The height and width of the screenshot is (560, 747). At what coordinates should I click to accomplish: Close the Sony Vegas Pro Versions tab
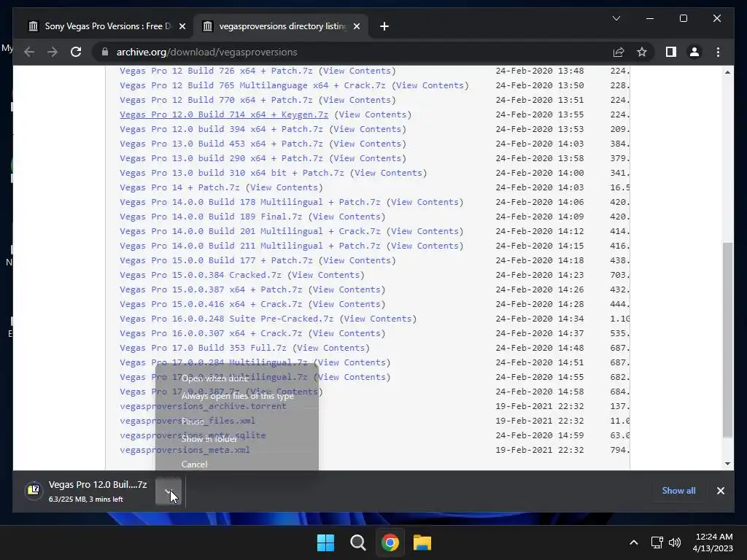182,26
